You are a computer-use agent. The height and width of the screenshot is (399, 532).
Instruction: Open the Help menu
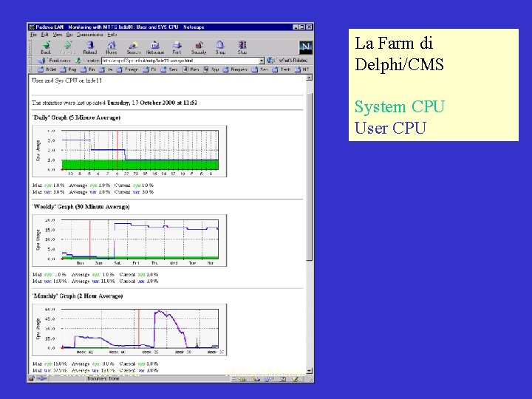112,35
